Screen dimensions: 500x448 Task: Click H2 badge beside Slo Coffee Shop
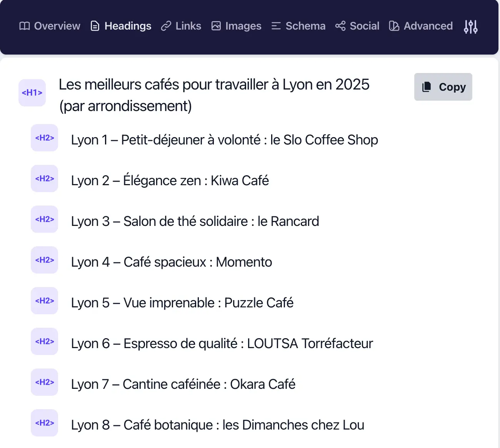(44, 138)
